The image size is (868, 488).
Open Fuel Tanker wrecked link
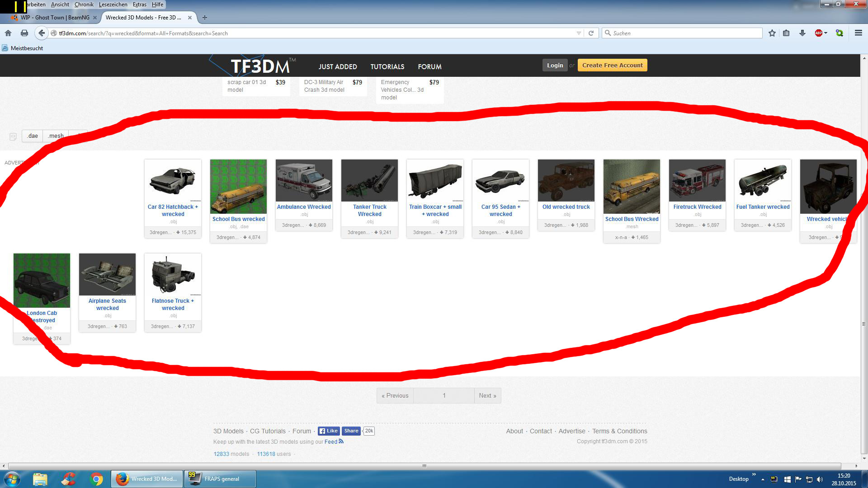[763, 207]
